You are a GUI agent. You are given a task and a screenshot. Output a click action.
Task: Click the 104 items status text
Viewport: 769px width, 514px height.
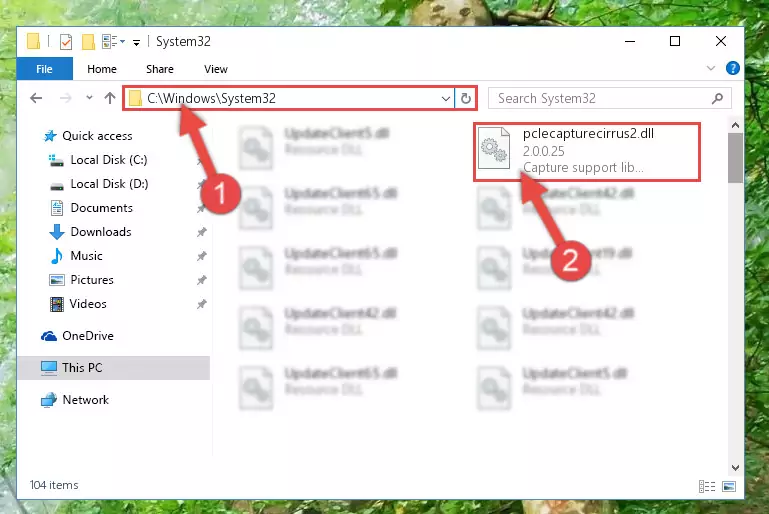[54, 485]
